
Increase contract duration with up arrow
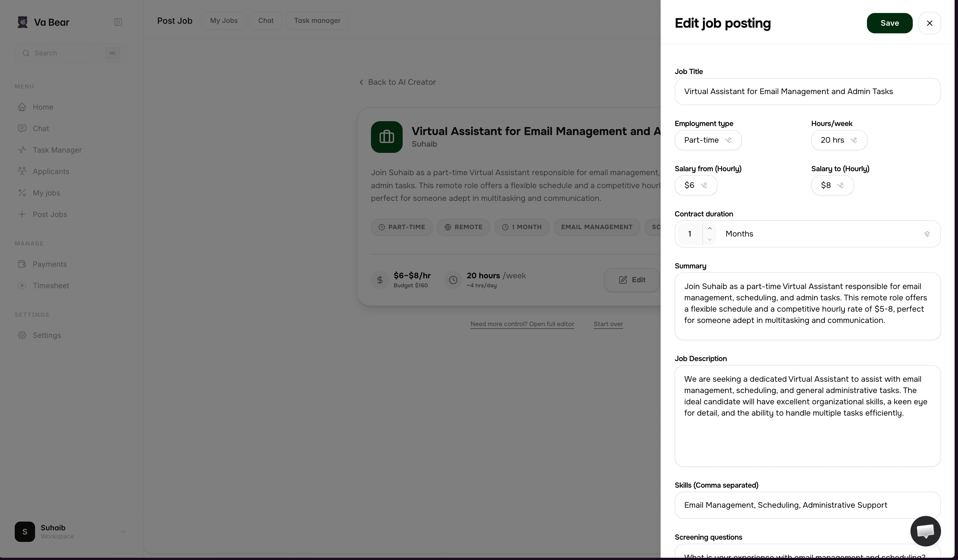(x=709, y=228)
